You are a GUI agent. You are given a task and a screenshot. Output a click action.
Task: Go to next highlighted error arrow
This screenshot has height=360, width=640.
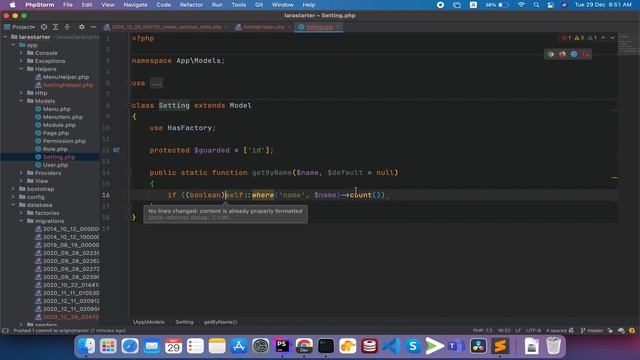(x=613, y=38)
